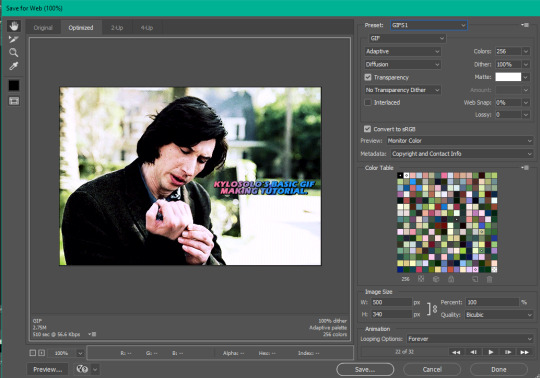This screenshot has height=378, width=540.
Task: Toggle the Convert to sRGB checkbox
Action: point(367,129)
